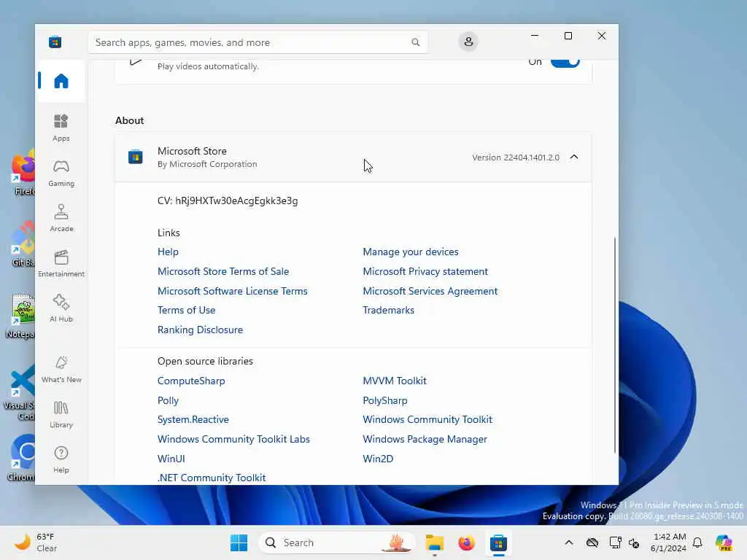Focus the Store search box
747x560 pixels.
point(258,42)
